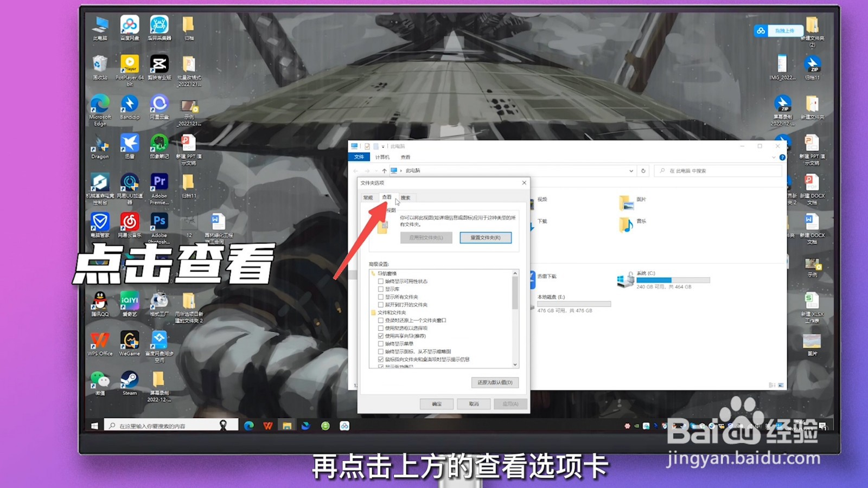Uncheck 鼠标指向文件夹和桌面项时显示提示信息 option
Viewport: 868px width, 488px height.
(x=381, y=359)
